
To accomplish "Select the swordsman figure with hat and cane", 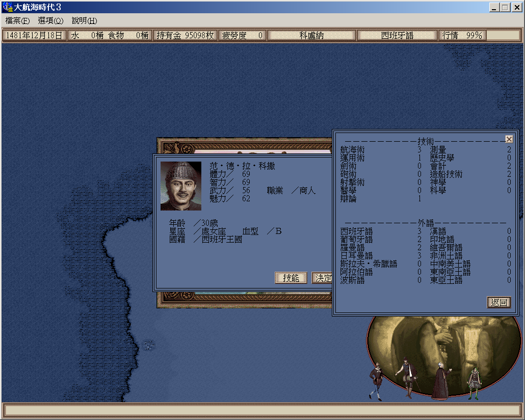I will [407, 377].
